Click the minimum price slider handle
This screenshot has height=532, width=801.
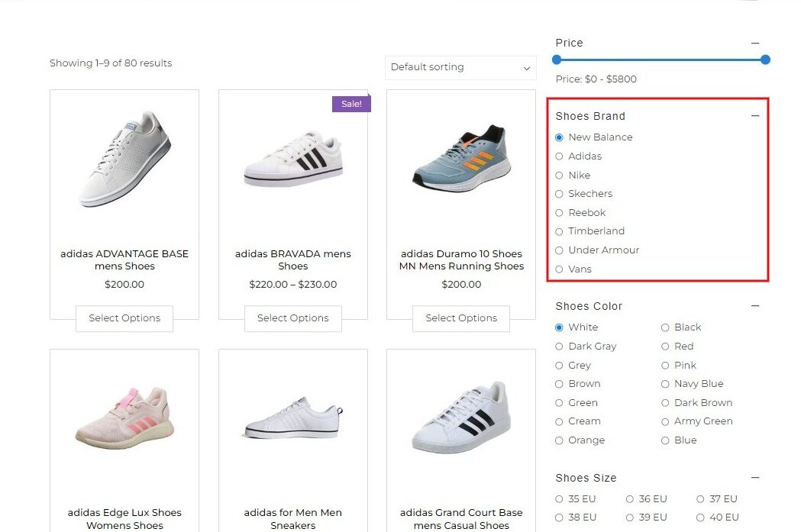click(x=557, y=60)
